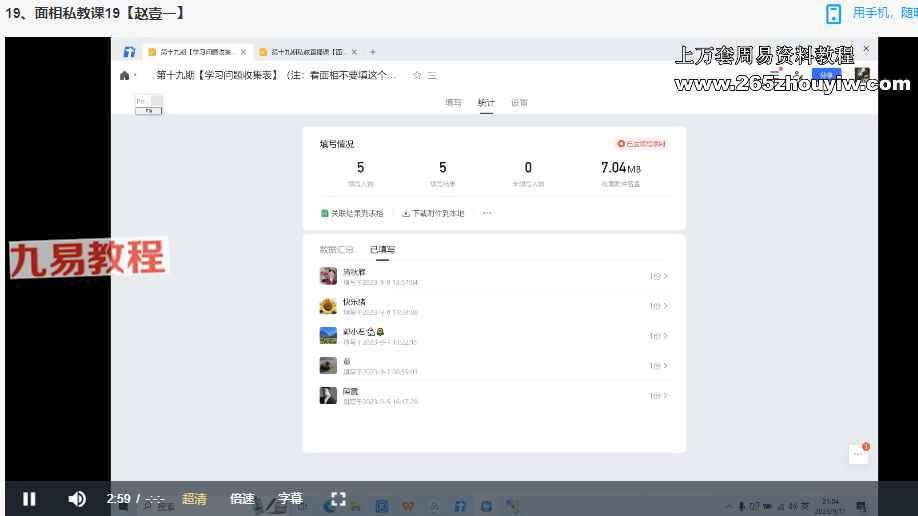This screenshot has width=918, height=516.
Task: Select the 数据汇总 tab
Action: tap(336, 249)
